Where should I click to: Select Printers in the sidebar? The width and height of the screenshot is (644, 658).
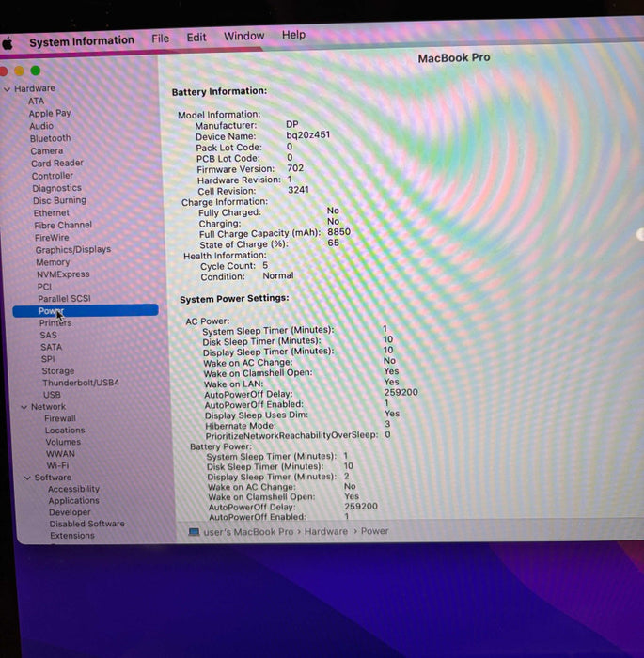pyautogui.click(x=55, y=322)
